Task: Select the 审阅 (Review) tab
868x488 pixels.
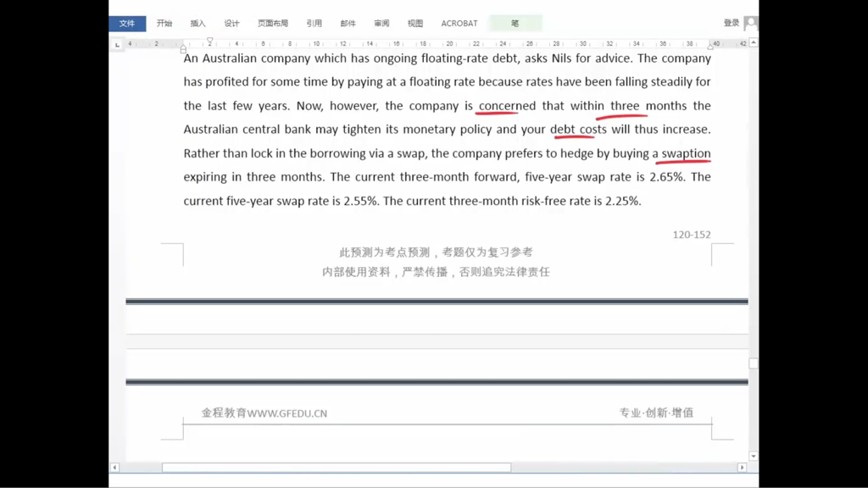Action: (x=381, y=23)
